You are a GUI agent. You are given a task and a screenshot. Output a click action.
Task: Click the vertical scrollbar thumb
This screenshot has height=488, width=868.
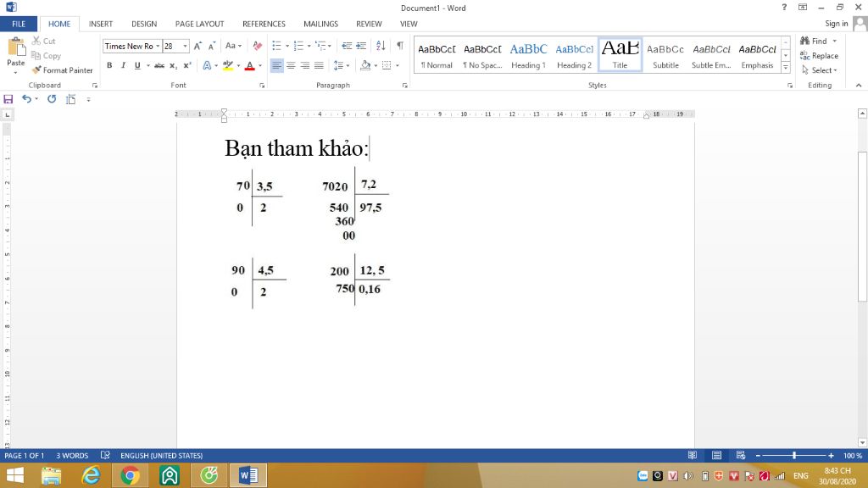coord(862,226)
